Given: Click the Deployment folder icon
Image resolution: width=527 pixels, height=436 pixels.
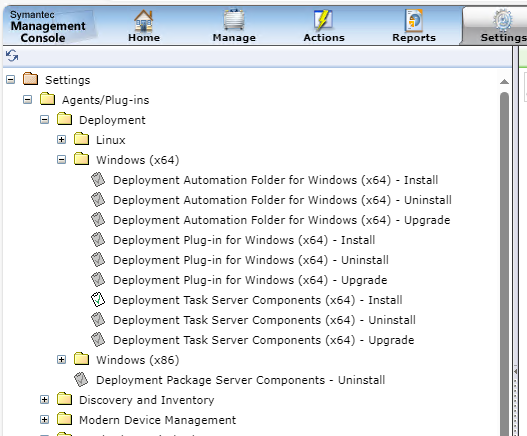Looking at the screenshot, I should [65, 119].
